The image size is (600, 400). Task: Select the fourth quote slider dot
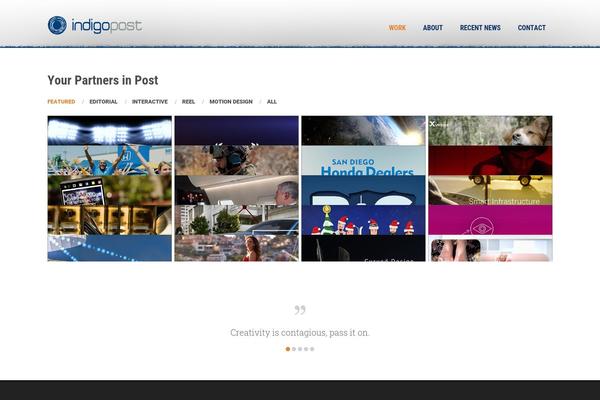[x=306, y=349]
